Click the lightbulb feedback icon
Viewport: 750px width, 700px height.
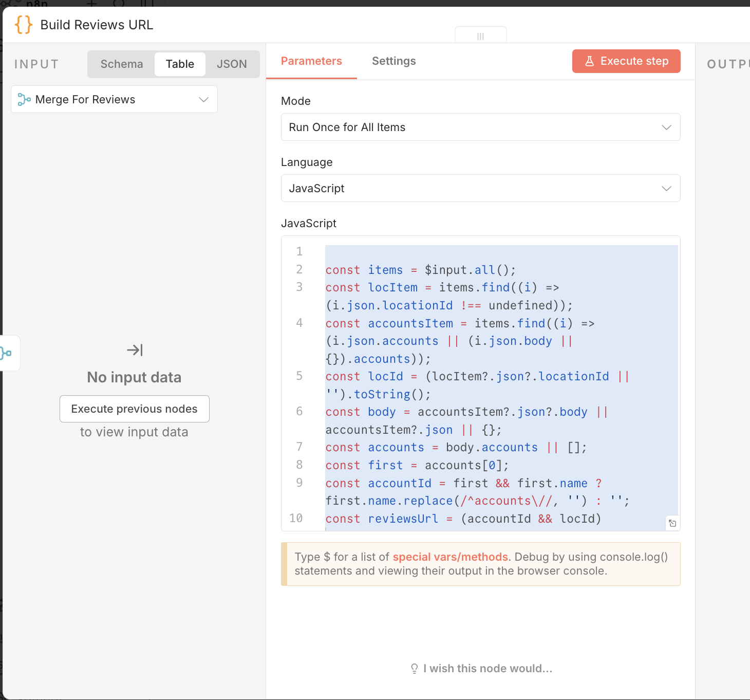(414, 668)
